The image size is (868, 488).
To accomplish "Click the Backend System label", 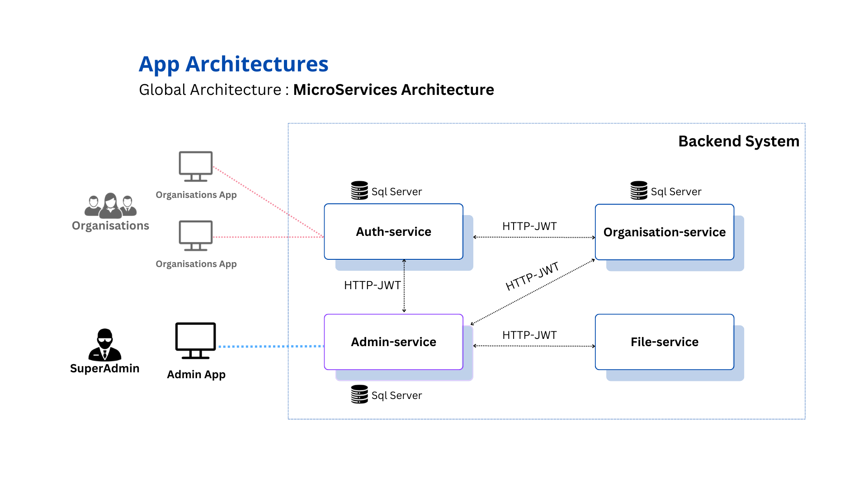I will pyautogui.click(x=739, y=141).
